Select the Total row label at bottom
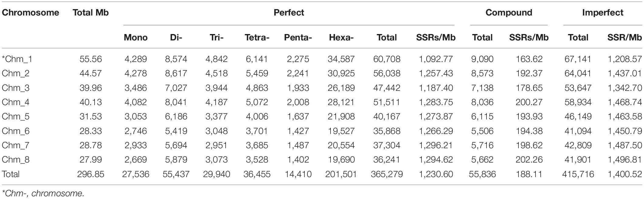Viewport: 644px width, 199px height. (x=11, y=174)
